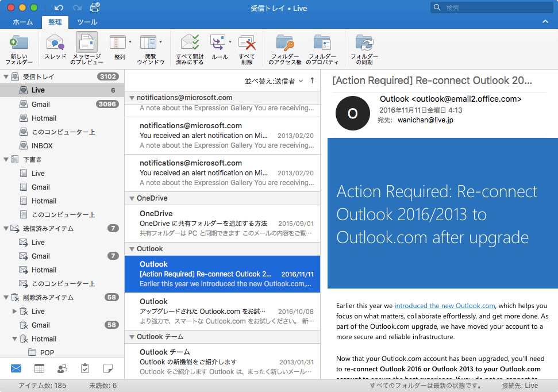558x392 pixels.
Task: Open the INBOX folder
Action: pyautogui.click(x=62, y=145)
